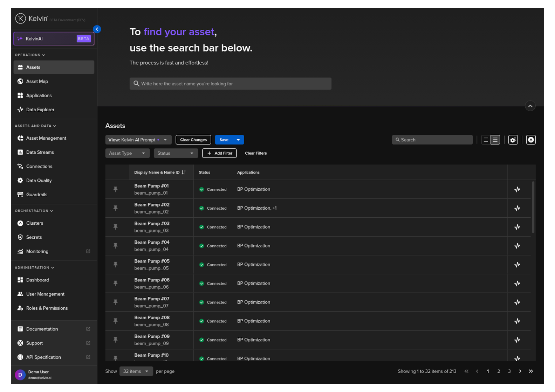Collapse the asset search banner
555x392 pixels.
coord(530,106)
